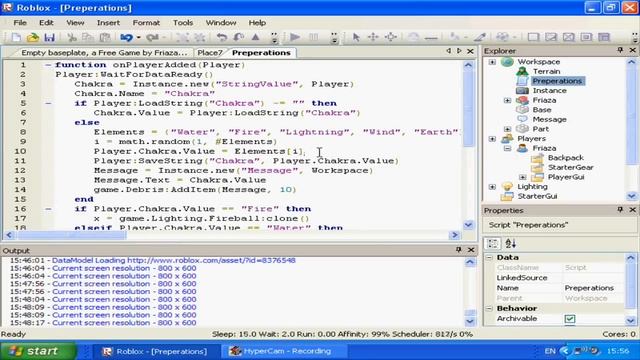The width and height of the screenshot is (640, 360).
Task: Collapse the Behavior property section
Action: (489, 309)
